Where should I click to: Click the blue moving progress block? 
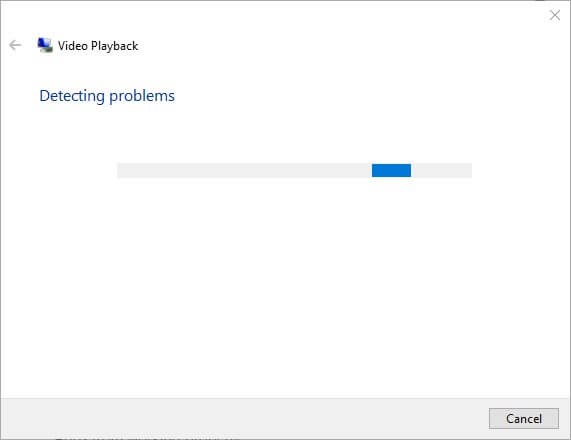pyautogui.click(x=391, y=170)
